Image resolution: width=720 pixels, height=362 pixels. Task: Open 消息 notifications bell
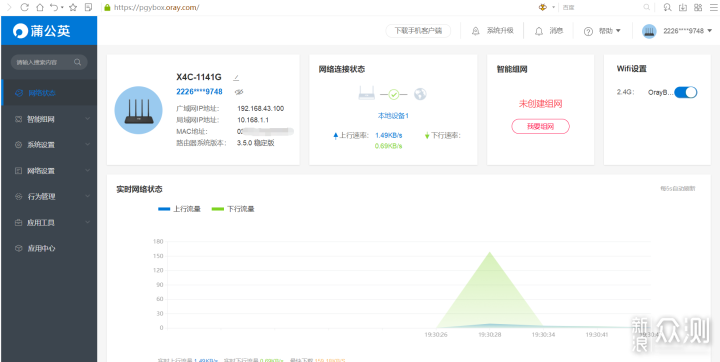click(539, 31)
